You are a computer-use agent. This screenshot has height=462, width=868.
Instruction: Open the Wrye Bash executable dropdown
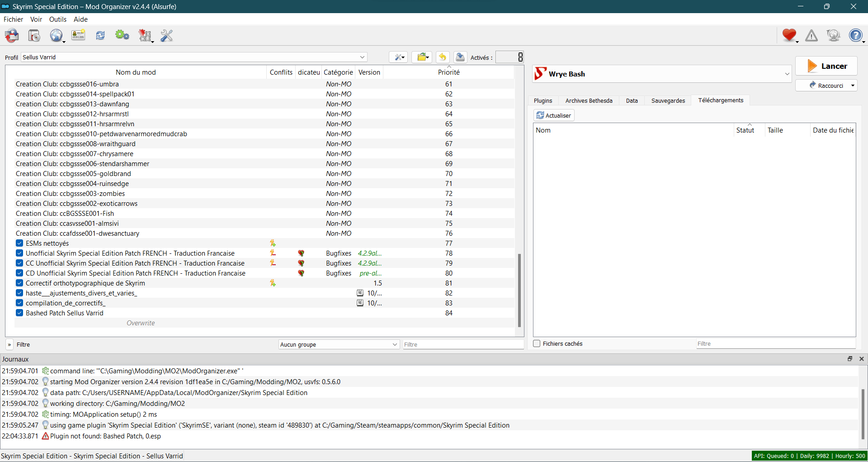pyautogui.click(x=662, y=74)
